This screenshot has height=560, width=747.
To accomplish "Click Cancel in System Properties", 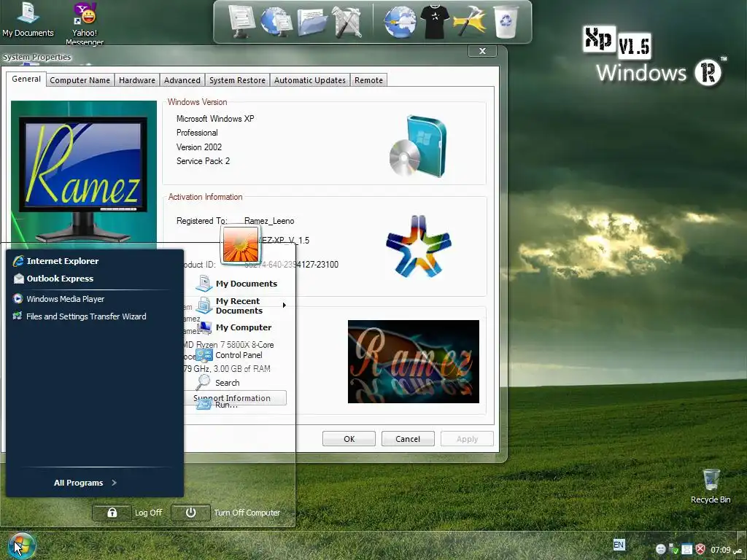I will click(408, 438).
